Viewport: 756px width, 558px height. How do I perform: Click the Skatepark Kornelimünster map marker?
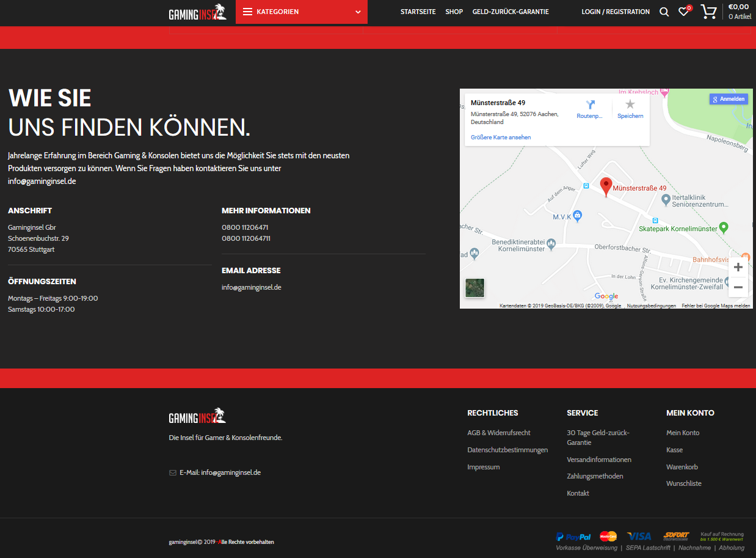point(724,227)
